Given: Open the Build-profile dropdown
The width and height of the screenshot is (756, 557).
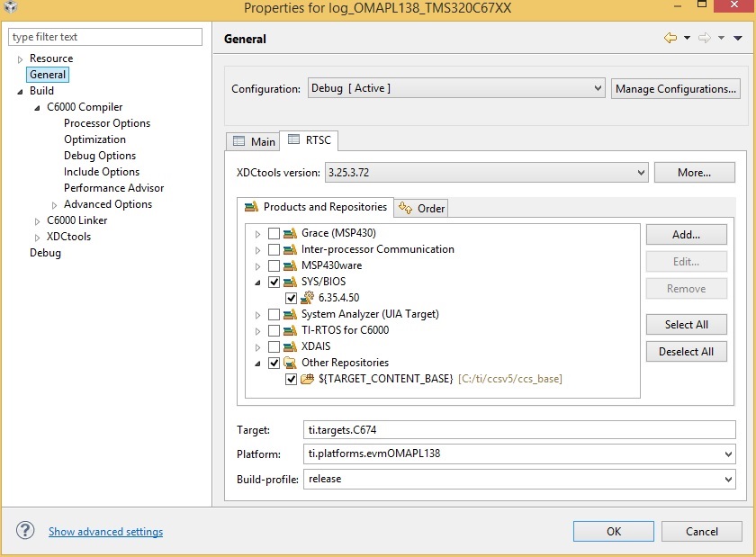Looking at the screenshot, I should (519, 479).
